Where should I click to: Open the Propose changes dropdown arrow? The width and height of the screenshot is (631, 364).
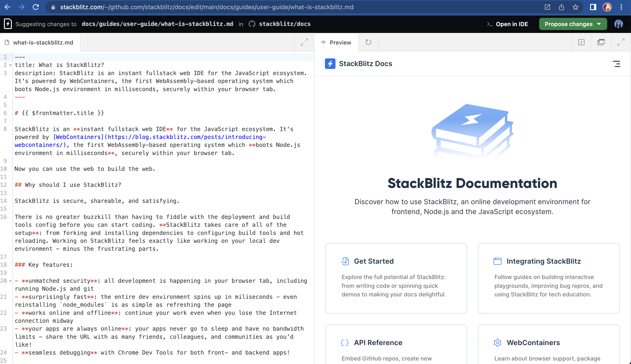[x=599, y=24]
